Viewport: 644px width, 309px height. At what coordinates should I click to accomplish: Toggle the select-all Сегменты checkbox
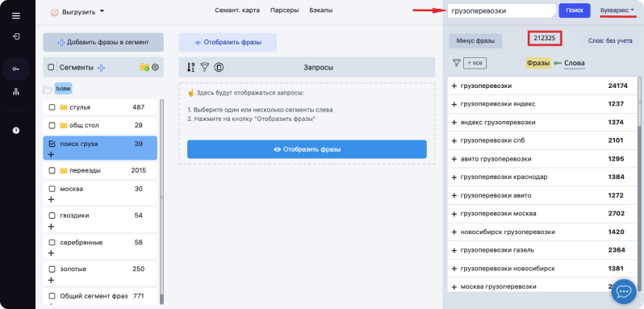point(51,67)
